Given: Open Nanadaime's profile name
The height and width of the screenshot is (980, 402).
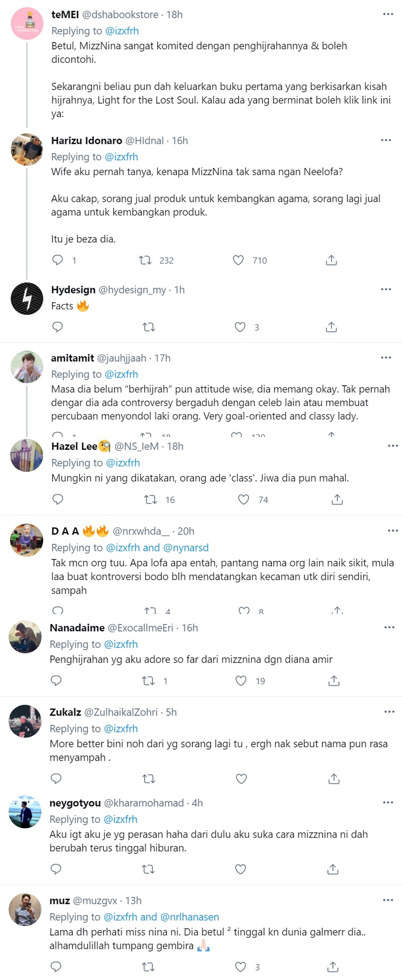Looking at the screenshot, I should 77,628.
